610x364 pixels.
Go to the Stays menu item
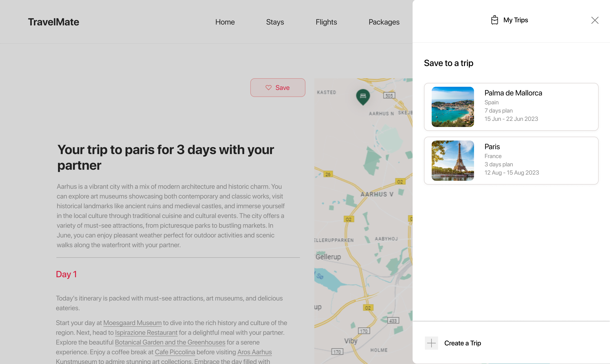tap(275, 22)
